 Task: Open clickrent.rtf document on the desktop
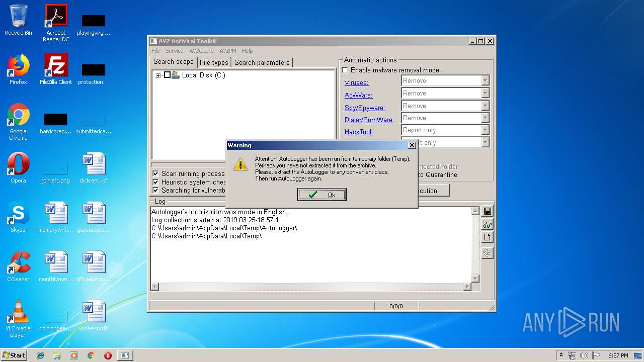coord(94,168)
